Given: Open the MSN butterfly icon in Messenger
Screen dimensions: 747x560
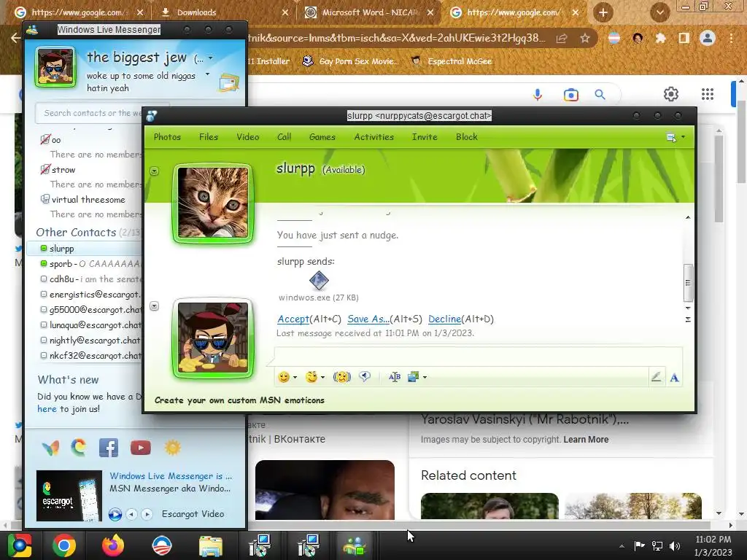Looking at the screenshot, I should pos(50,448).
